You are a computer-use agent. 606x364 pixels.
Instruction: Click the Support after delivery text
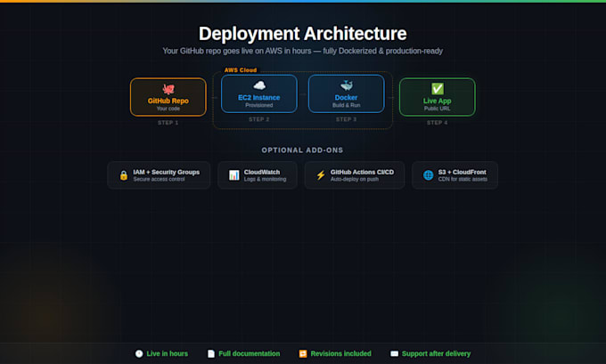(x=437, y=353)
